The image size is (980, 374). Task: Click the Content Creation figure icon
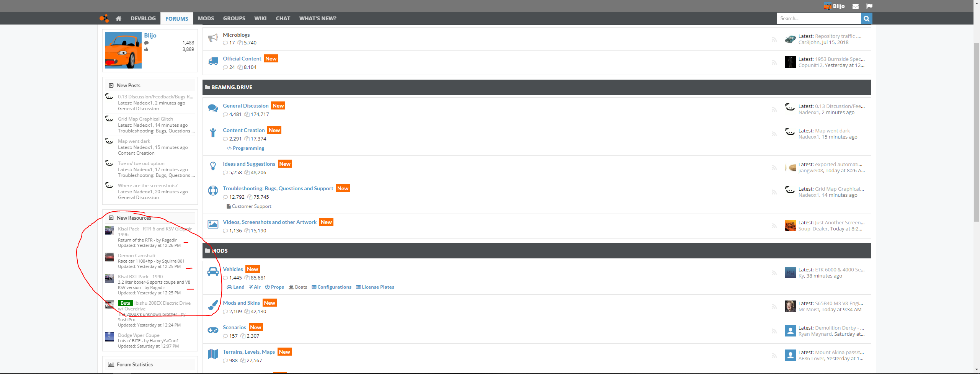click(x=213, y=133)
